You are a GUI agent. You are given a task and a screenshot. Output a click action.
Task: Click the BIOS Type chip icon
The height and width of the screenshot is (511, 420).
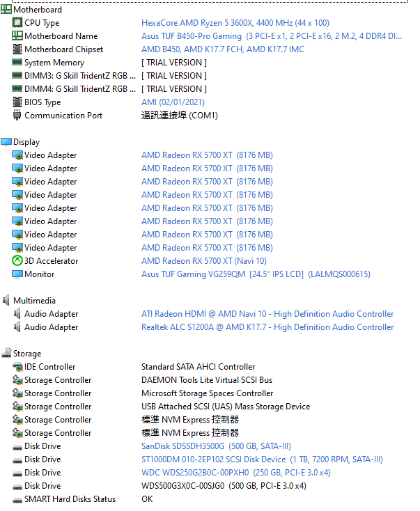coord(17,102)
